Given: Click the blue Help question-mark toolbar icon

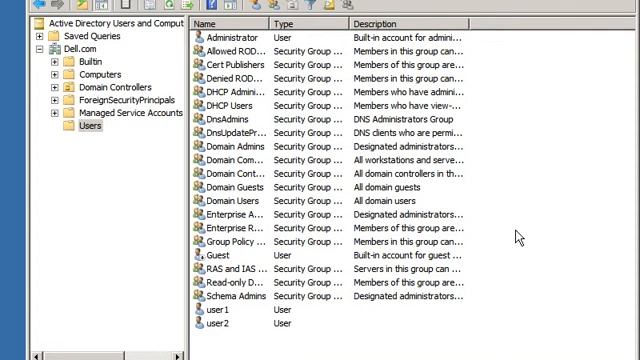Looking at the screenshot, I should click(211, 4).
